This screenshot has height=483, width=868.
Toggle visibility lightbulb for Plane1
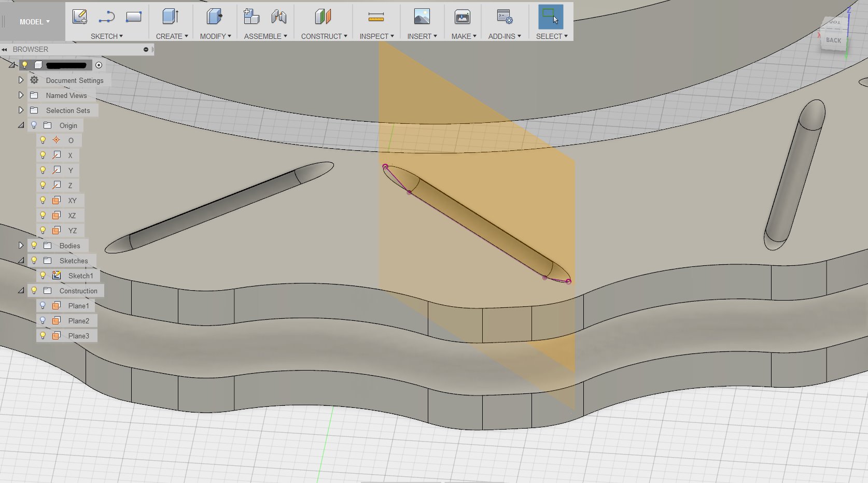pyautogui.click(x=43, y=306)
